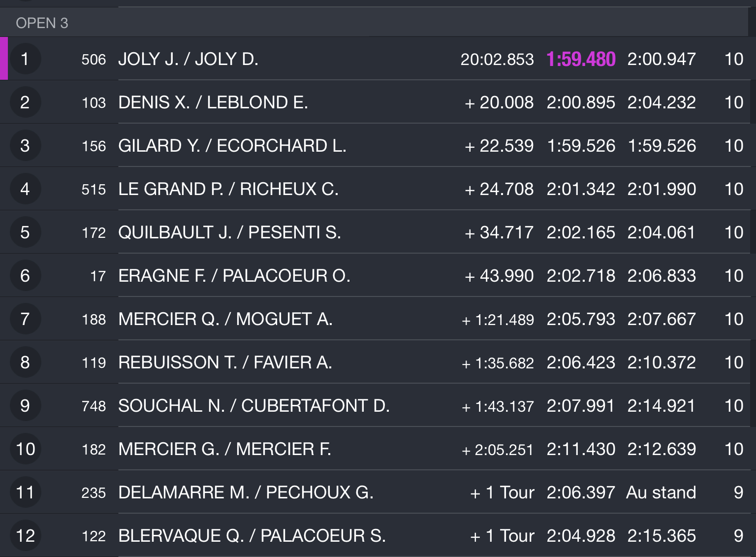Select the position 1 circle badge
Image resolution: width=756 pixels, height=557 pixels.
[25, 59]
